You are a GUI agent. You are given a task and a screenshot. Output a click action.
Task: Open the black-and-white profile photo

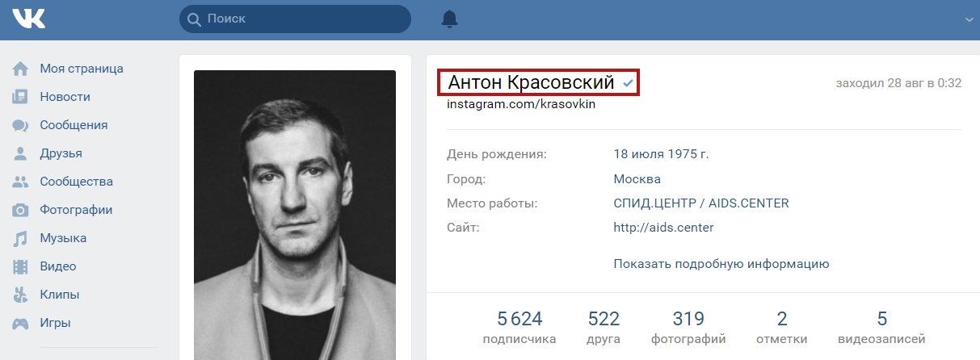pyautogui.click(x=295, y=215)
